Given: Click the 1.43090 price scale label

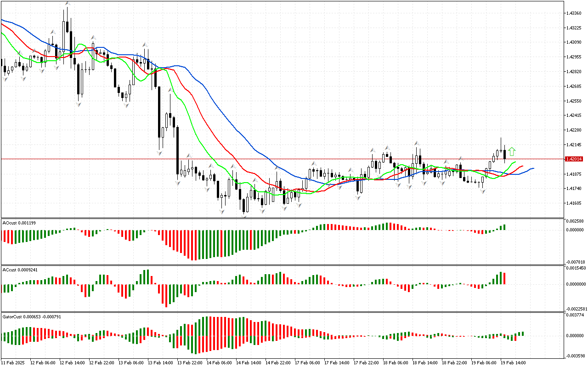Looking at the screenshot, I should 575,42.
